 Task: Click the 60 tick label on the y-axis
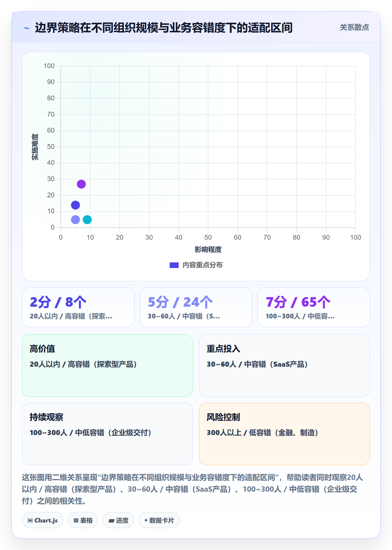[x=51, y=131]
